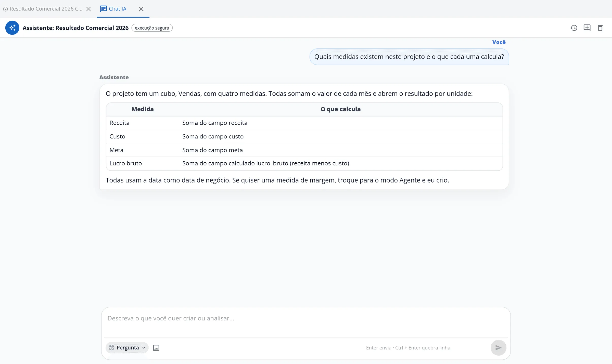Close the Resultado Comercial 2026 tab
The width and height of the screenshot is (612, 364).
tap(88, 9)
